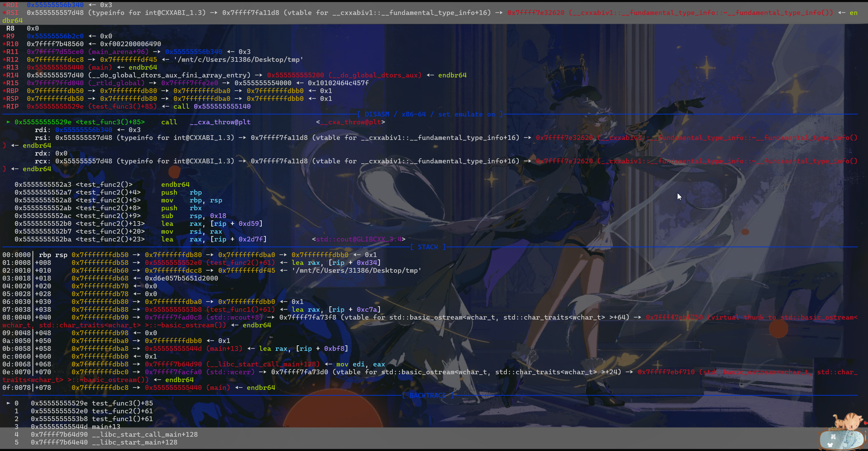The width and height of the screenshot is (868, 451).
Task: Click the RSI register label
Action: (11, 13)
